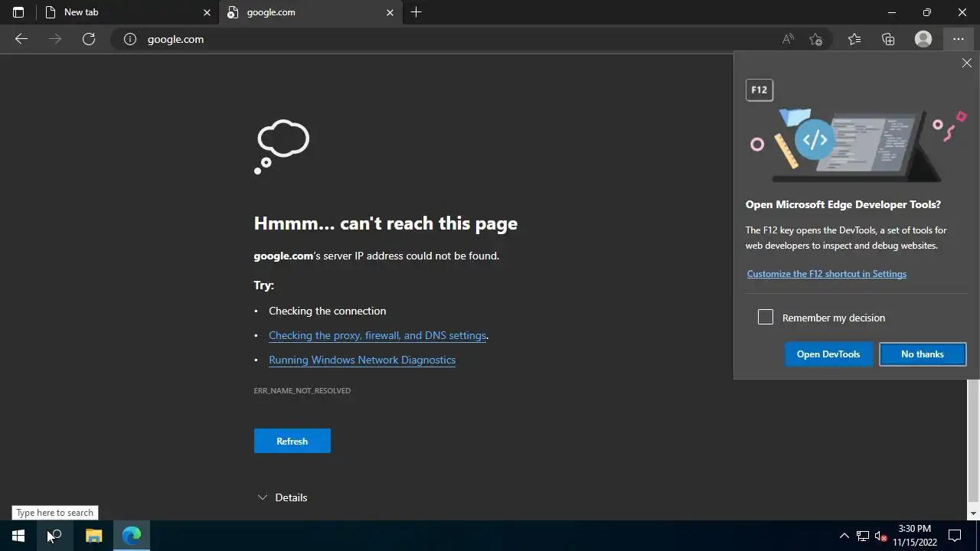
Task: Run Windows Network Diagnostics link
Action: pyautogui.click(x=362, y=360)
